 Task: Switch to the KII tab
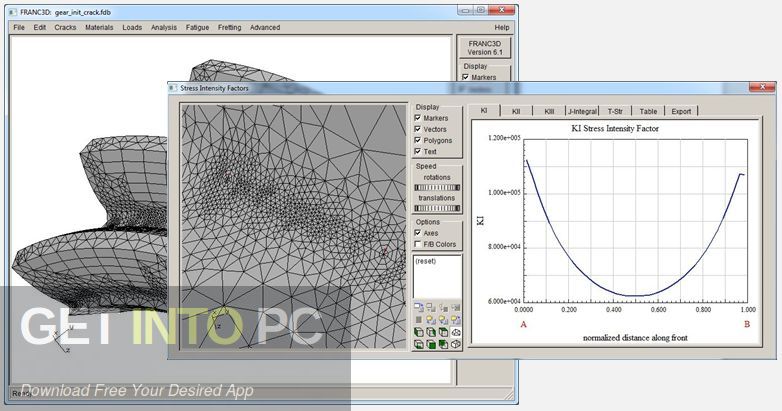[x=516, y=111]
